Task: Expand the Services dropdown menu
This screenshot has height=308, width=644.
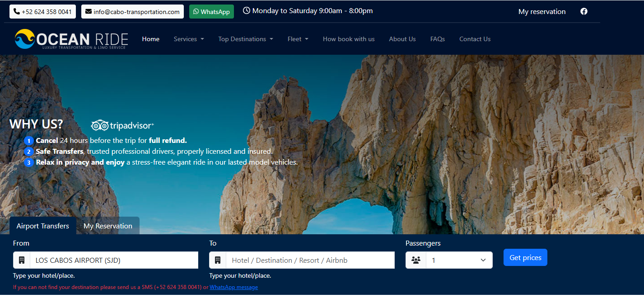Action: [189, 39]
